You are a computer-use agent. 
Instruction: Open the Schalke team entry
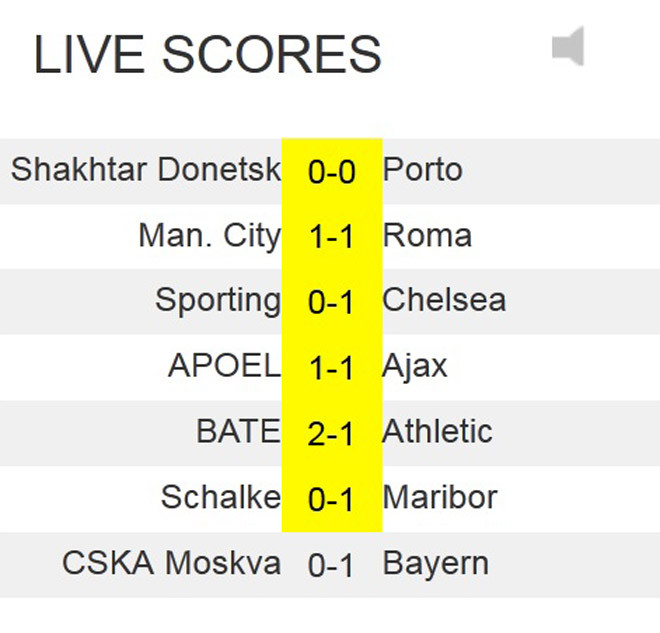pos(220,497)
